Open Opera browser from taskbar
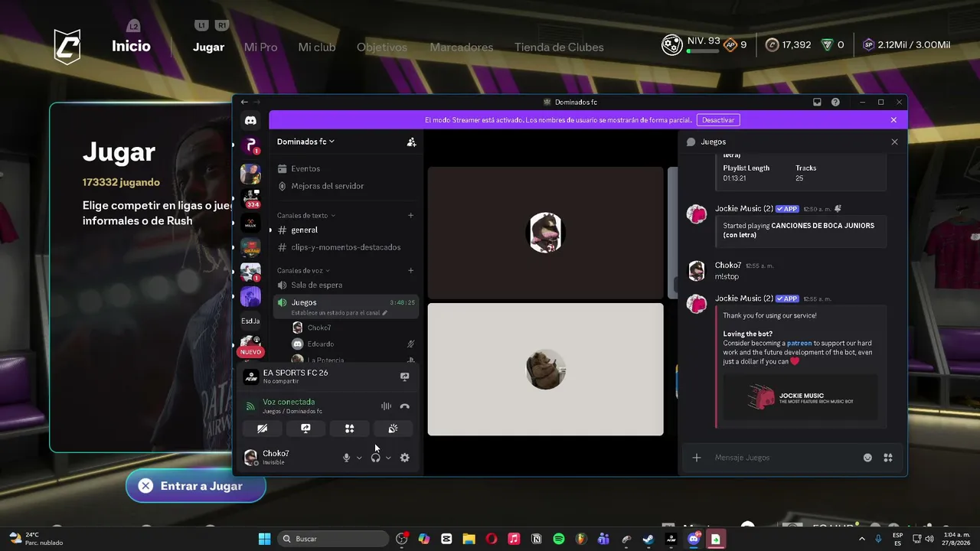 pos(492,539)
